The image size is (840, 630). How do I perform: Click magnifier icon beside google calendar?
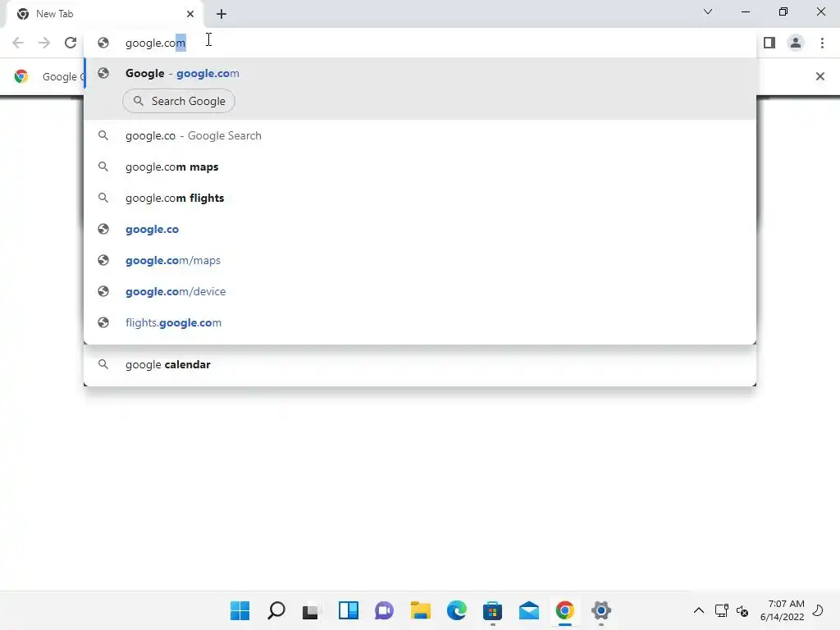click(x=103, y=364)
